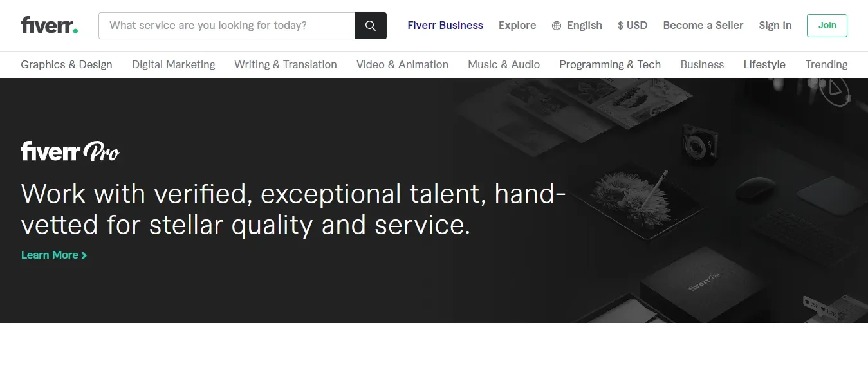Go to Video & Animation category
This screenshot has width=868, height=368.
click(402, 64)
